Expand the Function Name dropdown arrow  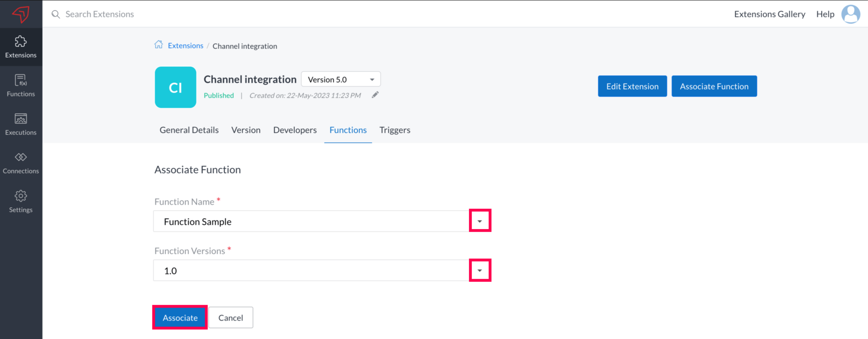(479, 221)
